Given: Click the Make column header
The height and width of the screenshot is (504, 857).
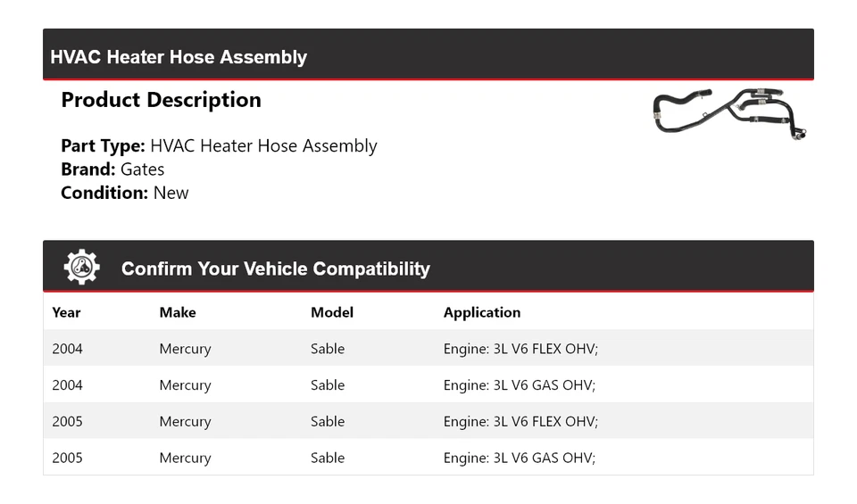Looking at the screenshot, I should coord(178,312).
